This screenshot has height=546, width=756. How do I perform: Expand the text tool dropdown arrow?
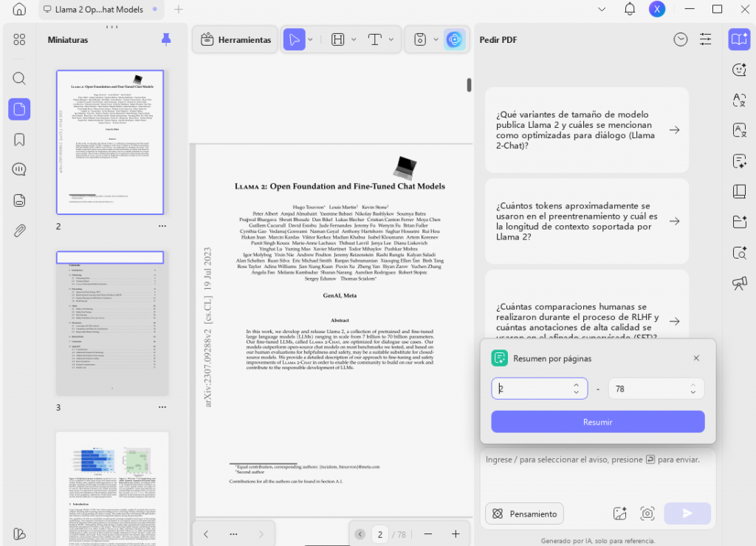(x=391, y=40)
